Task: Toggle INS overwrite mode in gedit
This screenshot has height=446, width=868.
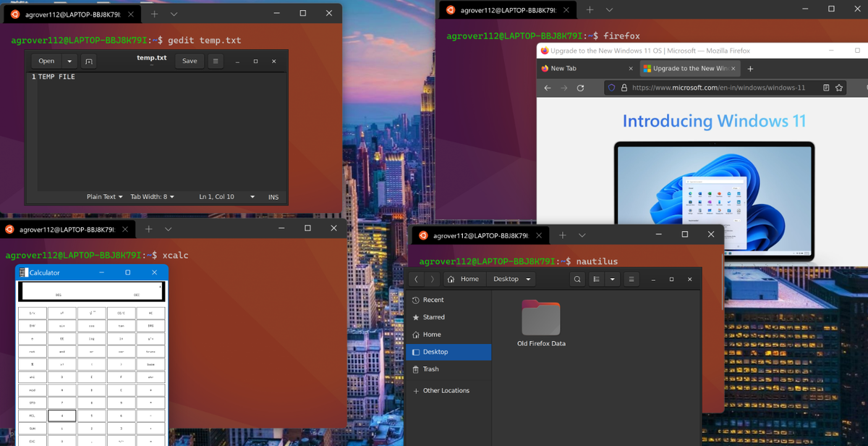Action: point(273,197)
